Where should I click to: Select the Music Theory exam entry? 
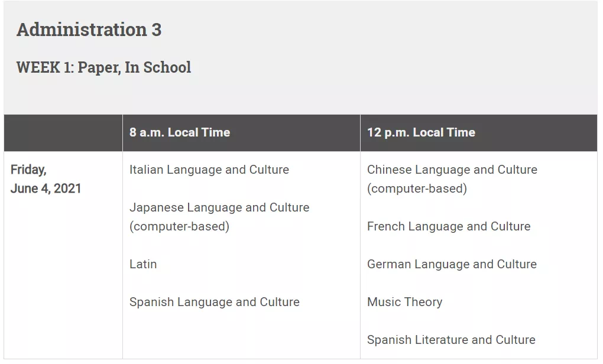[x=404, y=302]
